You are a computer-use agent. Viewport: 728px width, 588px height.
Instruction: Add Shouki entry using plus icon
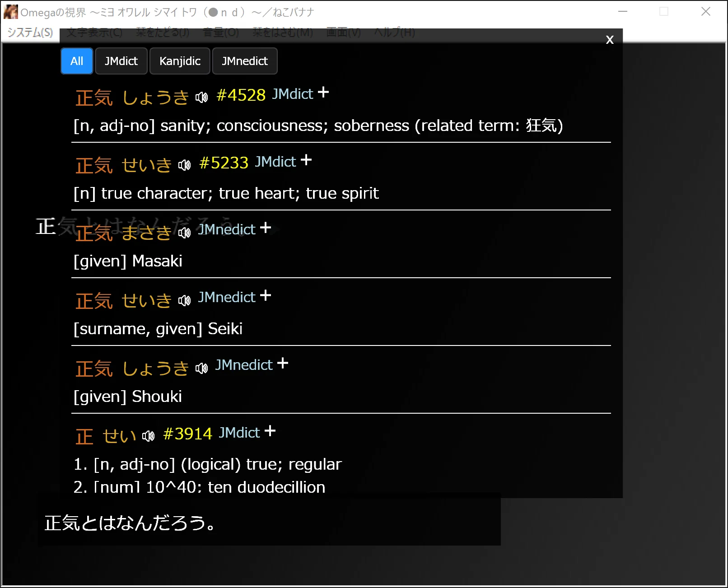pyautogui.click(x=283, y=363)
